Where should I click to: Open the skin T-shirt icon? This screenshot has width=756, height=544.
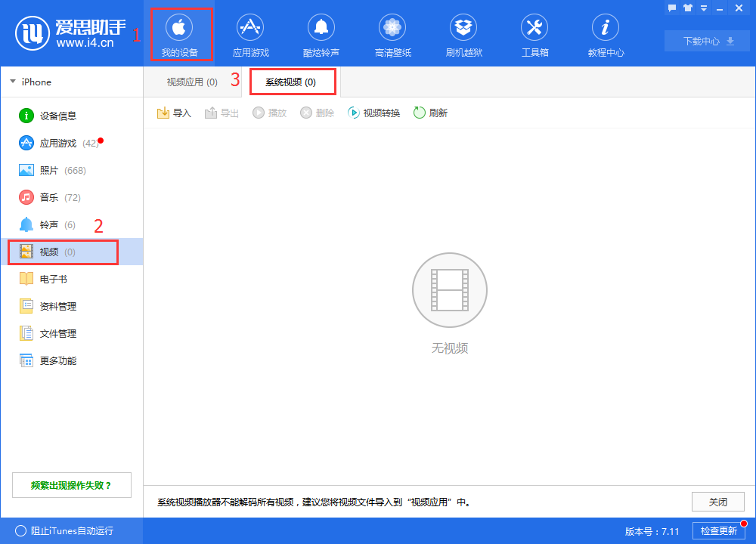687,8
